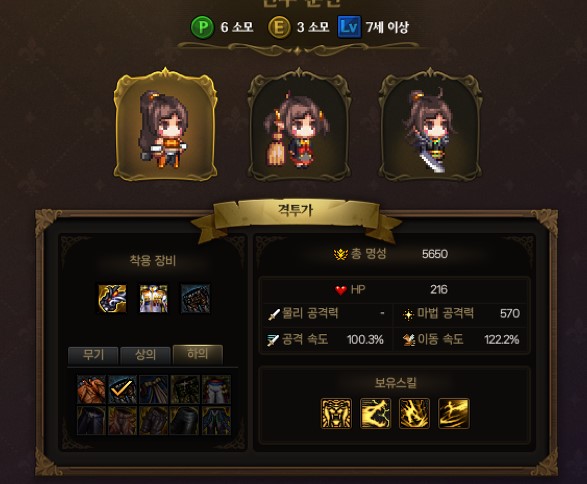Open the 무기 tab
The image size is (587, 484).
[x=93, y=355]
